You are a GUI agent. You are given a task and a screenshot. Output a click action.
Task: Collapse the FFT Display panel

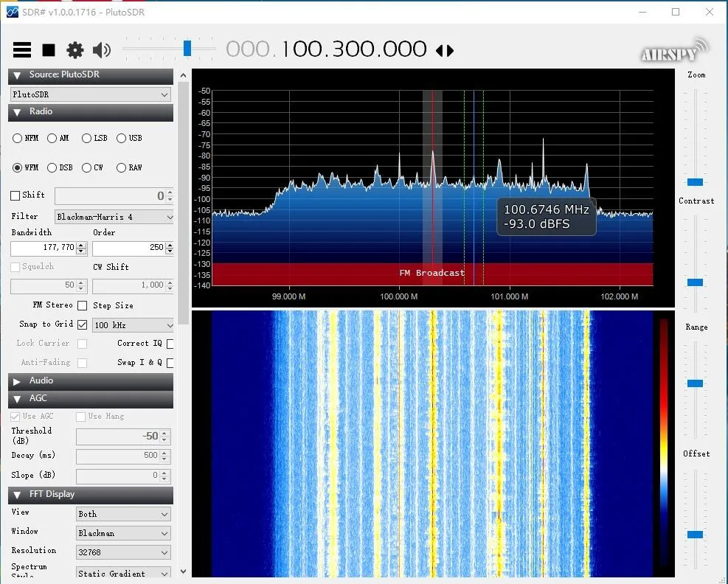click(17, 495)
